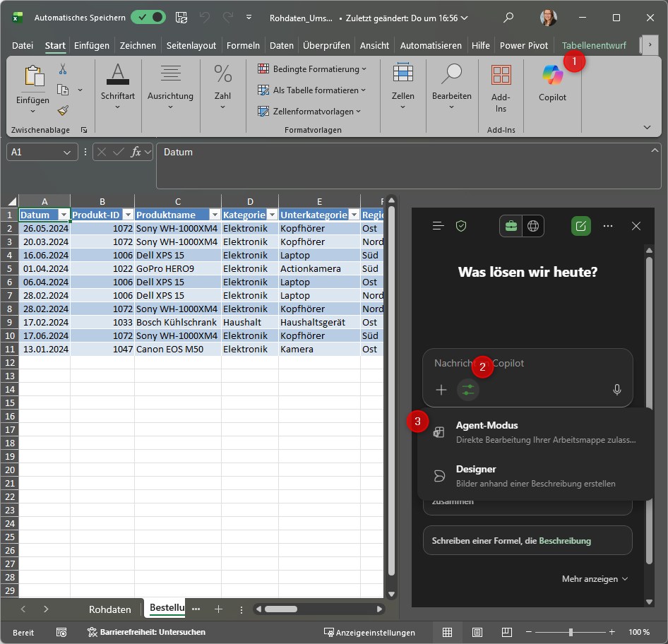Switch to page layout view icon
Screen dimensions: 668x644
pos(477,632)
